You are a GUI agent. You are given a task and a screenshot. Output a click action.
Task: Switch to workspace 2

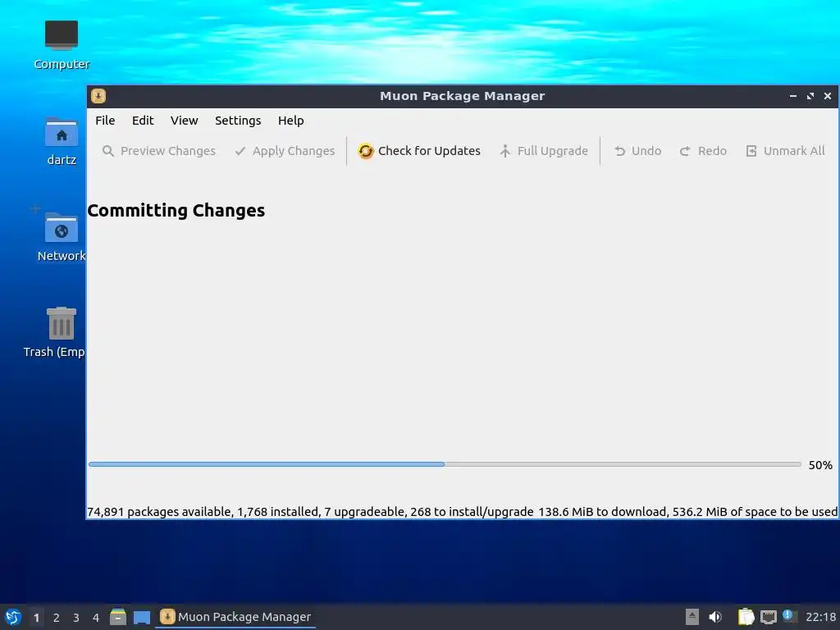pyautogui.click(x=57, y=618)
